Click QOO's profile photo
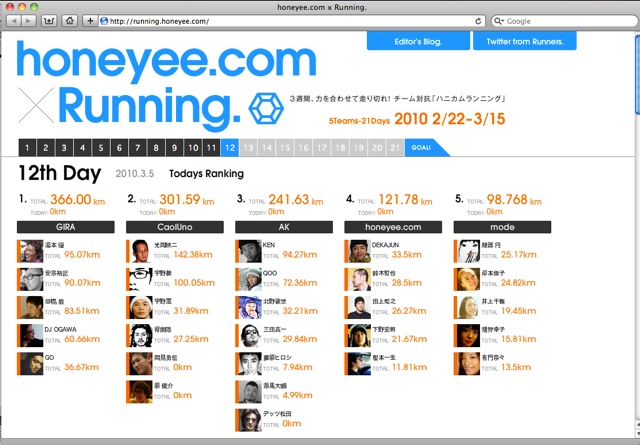The width and height of the screenshot is (640, 445). [x=249, y=279]
